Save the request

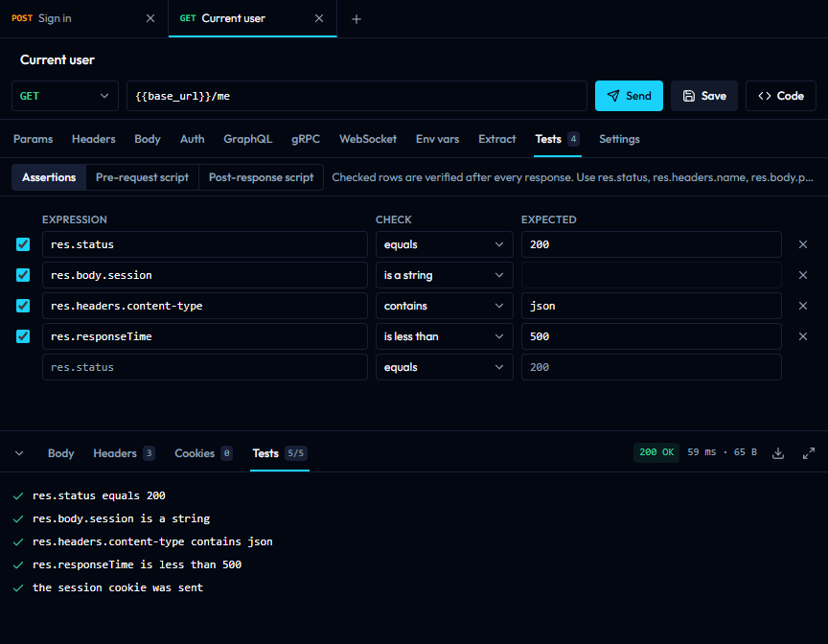pyautogui.click(x=704, y=96)
